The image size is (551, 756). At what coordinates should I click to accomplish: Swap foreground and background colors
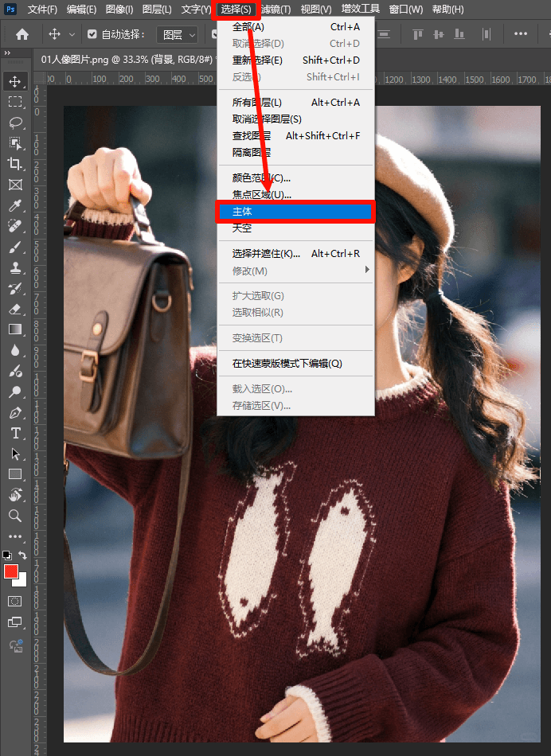(x=23, y=555)
